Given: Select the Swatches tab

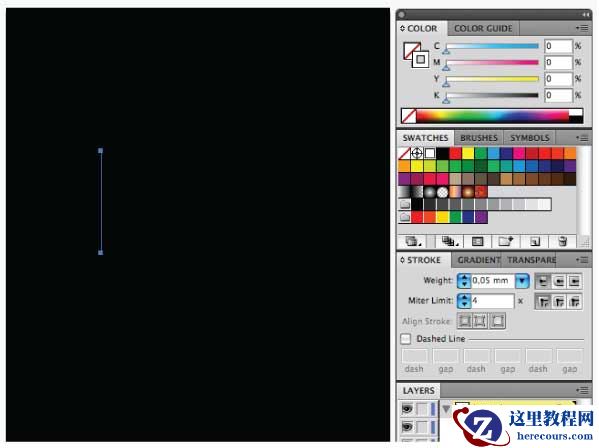Looking at the screenshot, I should 425,138.
